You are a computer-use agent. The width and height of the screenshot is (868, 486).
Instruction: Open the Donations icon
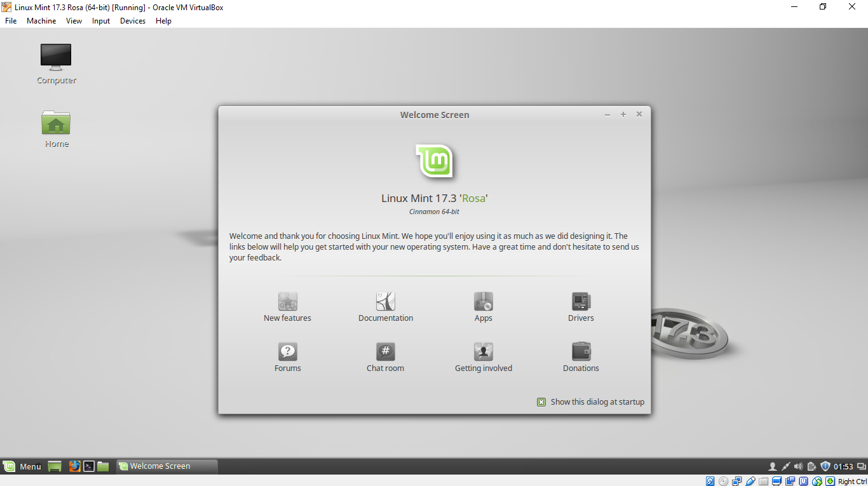point(581,351)
